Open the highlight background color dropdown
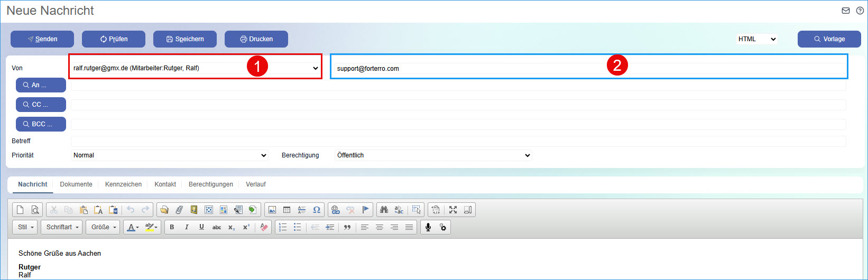The height and width of the screenshot is (280, 868). (x=151, y=227)
